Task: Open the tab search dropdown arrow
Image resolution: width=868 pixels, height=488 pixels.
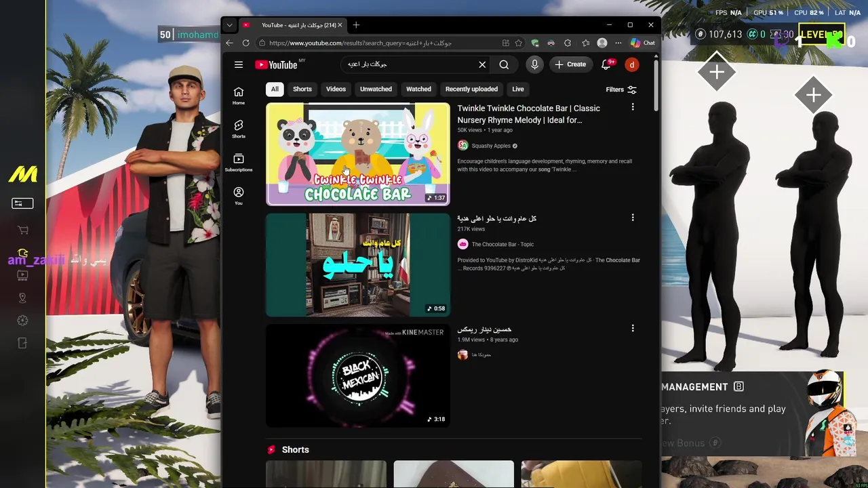Action: tap(229, 25)
